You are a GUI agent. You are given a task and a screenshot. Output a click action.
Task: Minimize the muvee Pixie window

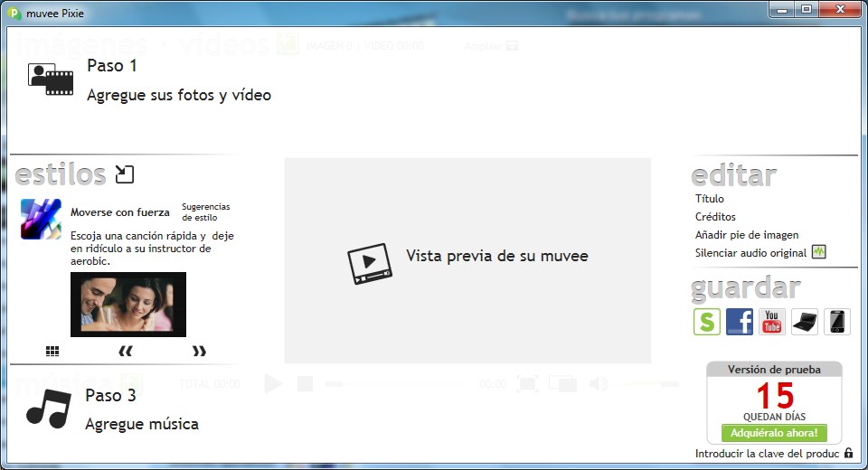coord(782,10)
